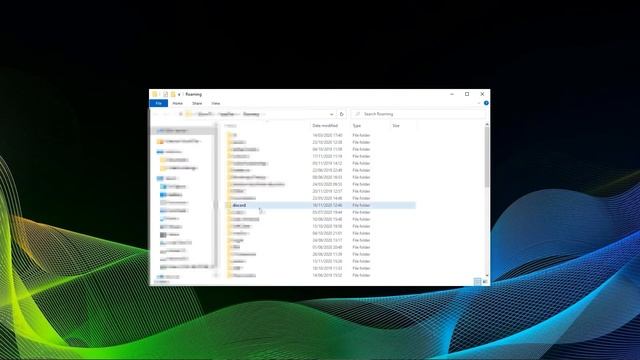The width and height of the screenshot is (640, 360).
Task: Click the New folder quick access icon
Action: click(173, 94)
